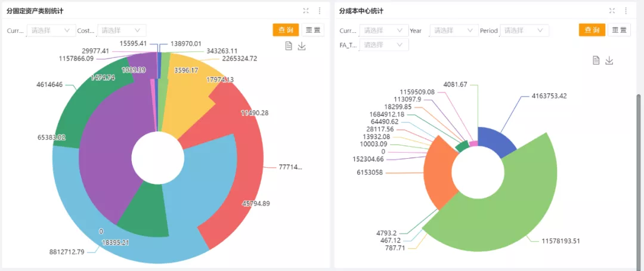Expand the 分固定资产类别统计 panel to fullscreen
The image size is (644, 271).
[x=306, y=11]
